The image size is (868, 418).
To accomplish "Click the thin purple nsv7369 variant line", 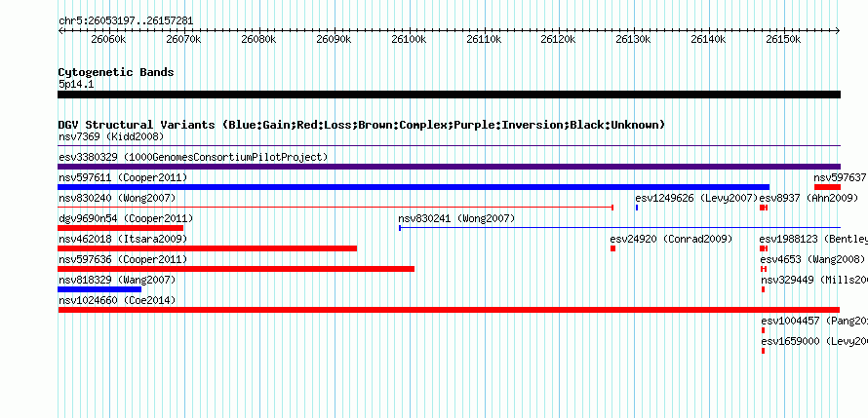I will [449, 146].
